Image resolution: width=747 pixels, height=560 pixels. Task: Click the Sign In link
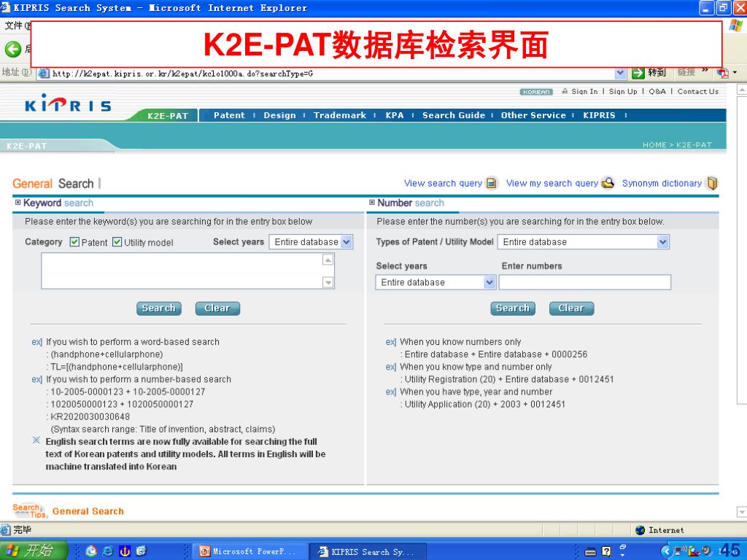[x=584, y=91]
